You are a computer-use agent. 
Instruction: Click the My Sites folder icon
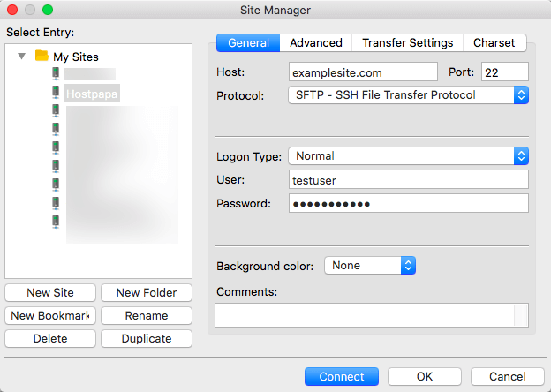click(41, 56)
